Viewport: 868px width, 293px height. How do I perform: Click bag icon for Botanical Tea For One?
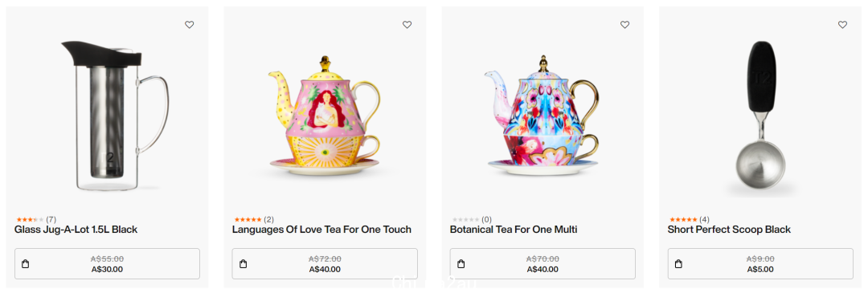[461, 264]
